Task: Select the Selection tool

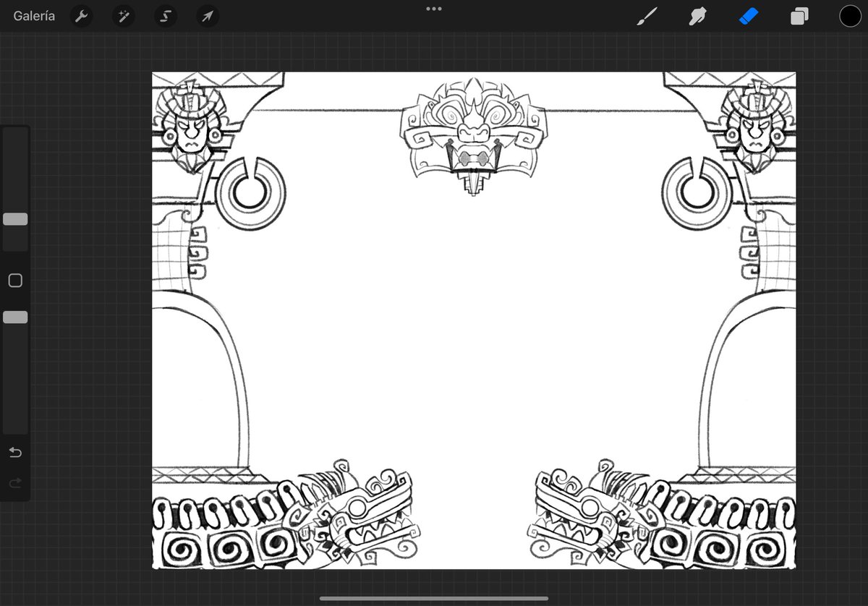Action: point(165,15)
